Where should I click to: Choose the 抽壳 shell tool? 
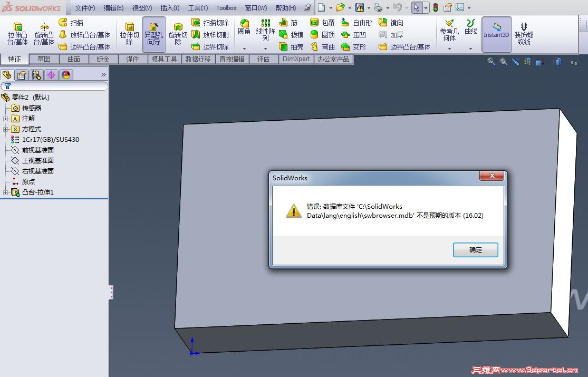292,47
